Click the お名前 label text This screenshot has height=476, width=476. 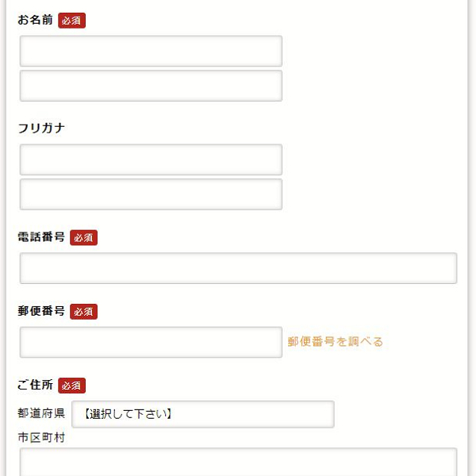click(x=35, y=20)
